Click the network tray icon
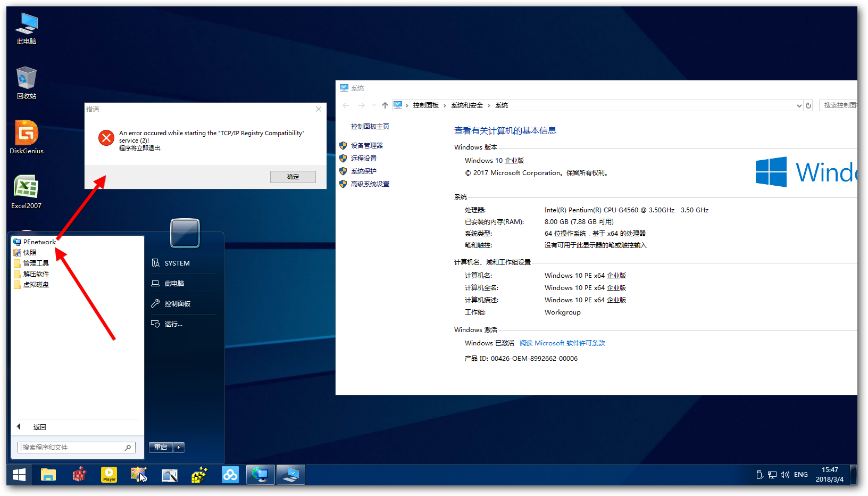The height and width of the screenshot is (496, 868). (x=772, y=475)
